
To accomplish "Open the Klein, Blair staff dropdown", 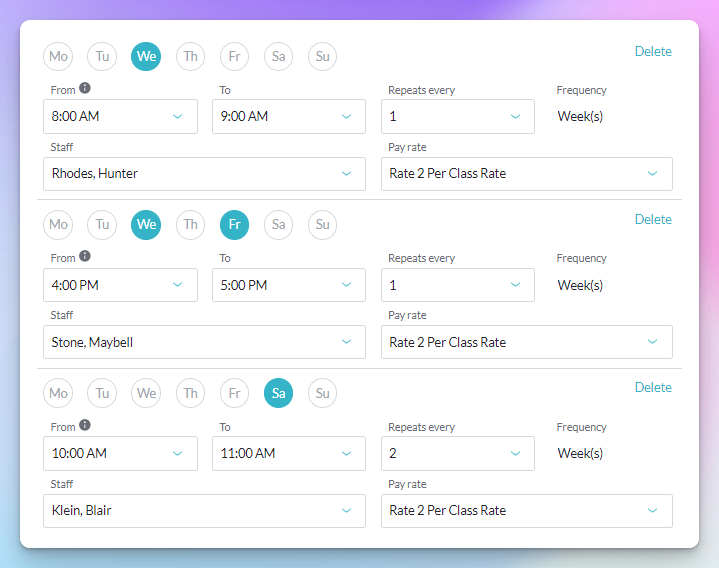I will pyautogui.click(x=205, y=511).
